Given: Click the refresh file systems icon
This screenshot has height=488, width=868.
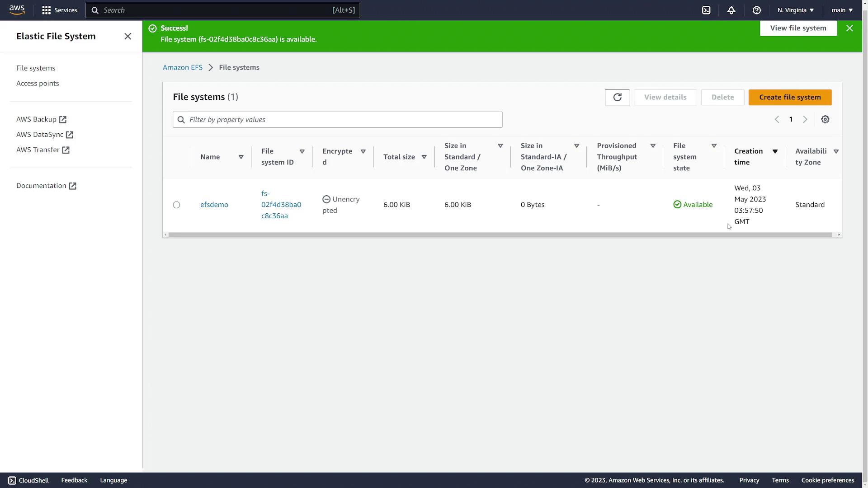Looking at the screenshot, I should pyautogui.click(x=617, y=97).
